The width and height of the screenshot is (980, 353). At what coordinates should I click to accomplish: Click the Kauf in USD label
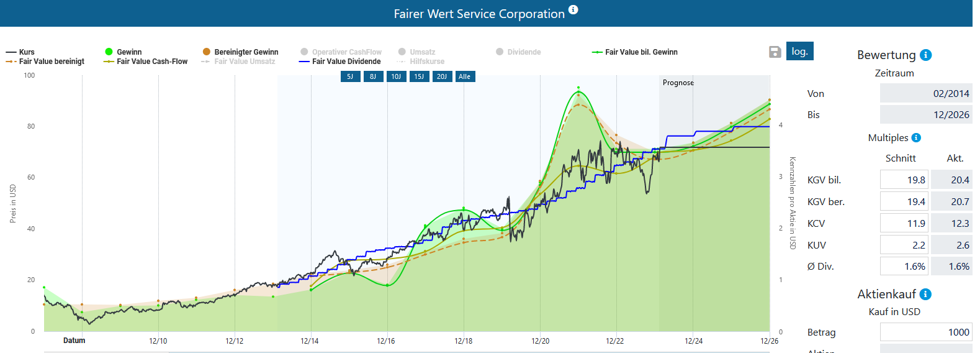tap(894, 312)
